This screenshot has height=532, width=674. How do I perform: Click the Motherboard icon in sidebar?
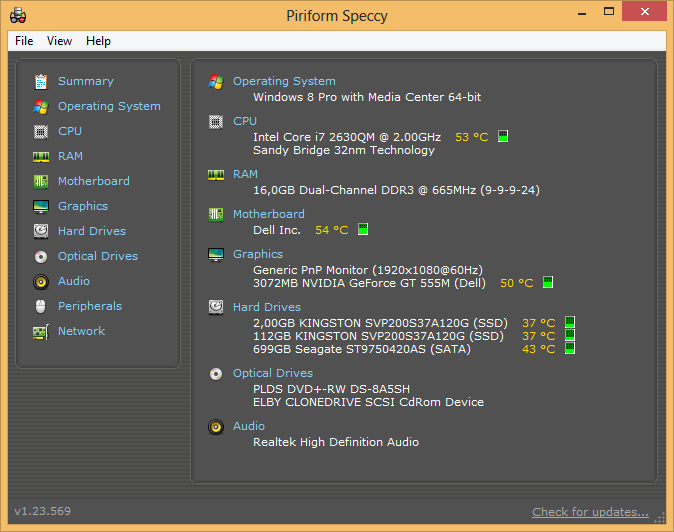[x=41, y=181]
